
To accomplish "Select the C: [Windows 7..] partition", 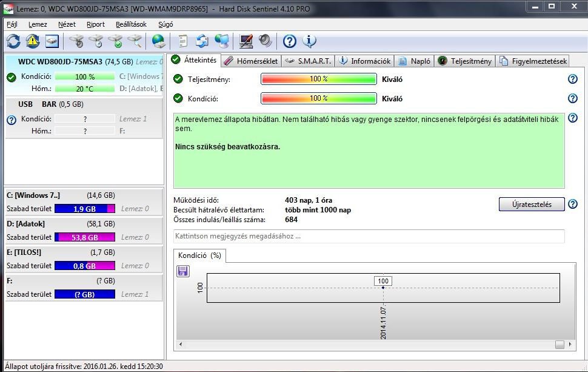I will (x=84, y=202).
